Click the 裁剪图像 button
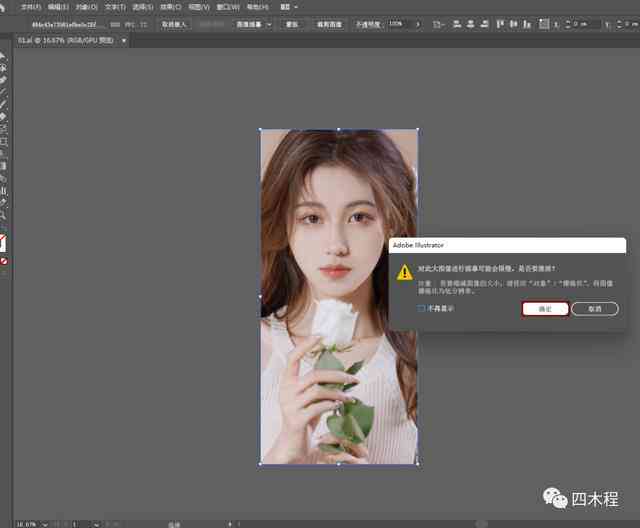 coord(329,24)
